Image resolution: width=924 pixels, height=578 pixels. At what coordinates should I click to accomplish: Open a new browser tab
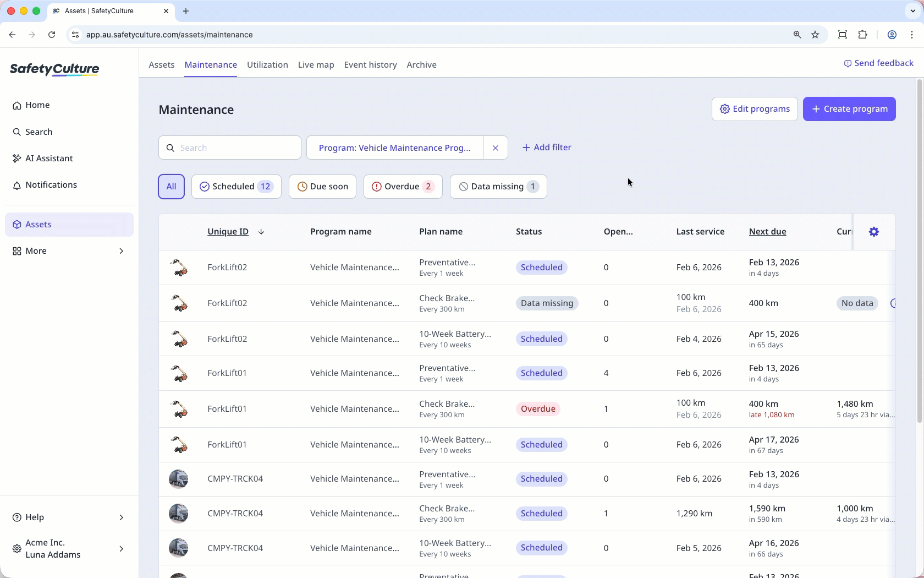[186, 11]
